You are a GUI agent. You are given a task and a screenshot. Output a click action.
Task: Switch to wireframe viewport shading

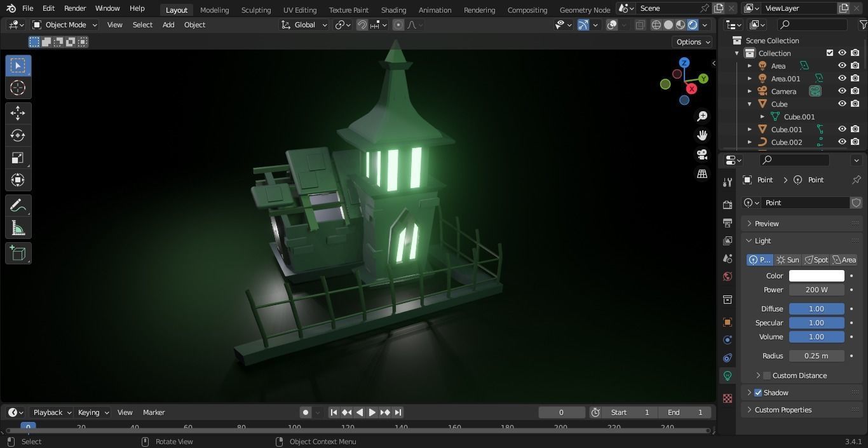[x=656, y=25]
